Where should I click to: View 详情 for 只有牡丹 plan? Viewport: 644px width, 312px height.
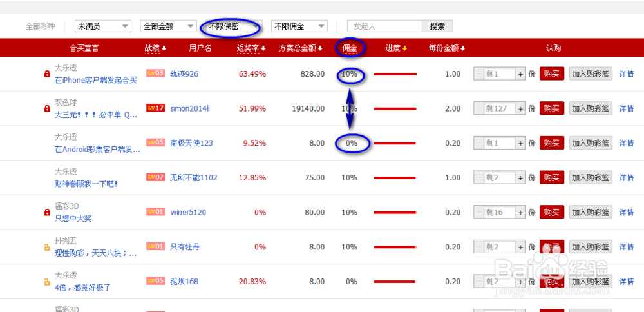click(x=627, y=247)
